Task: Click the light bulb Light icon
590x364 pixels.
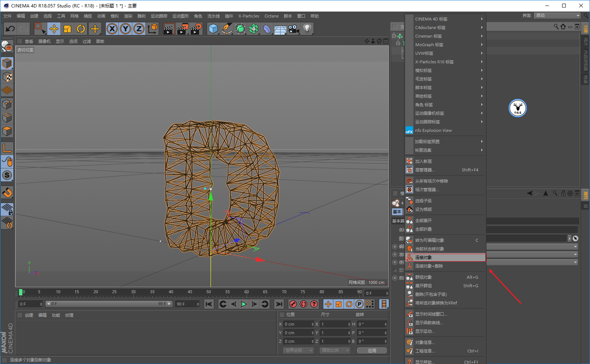Action: 307,29
